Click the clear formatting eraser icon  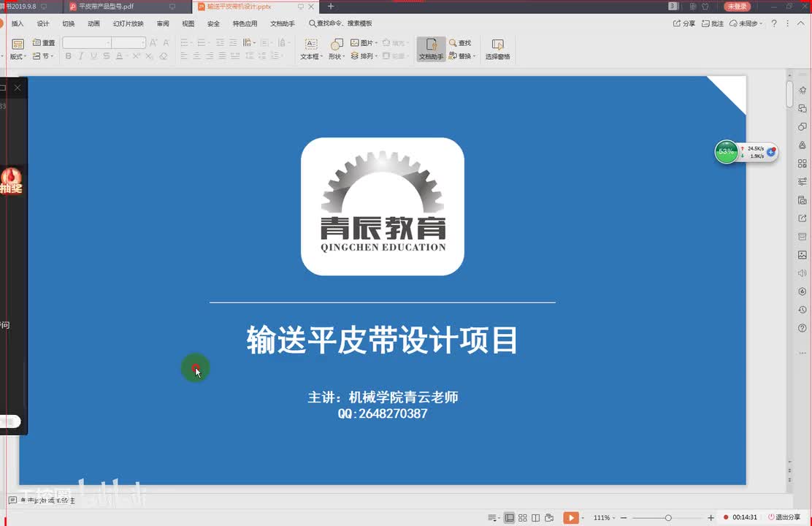pos(163,56)
